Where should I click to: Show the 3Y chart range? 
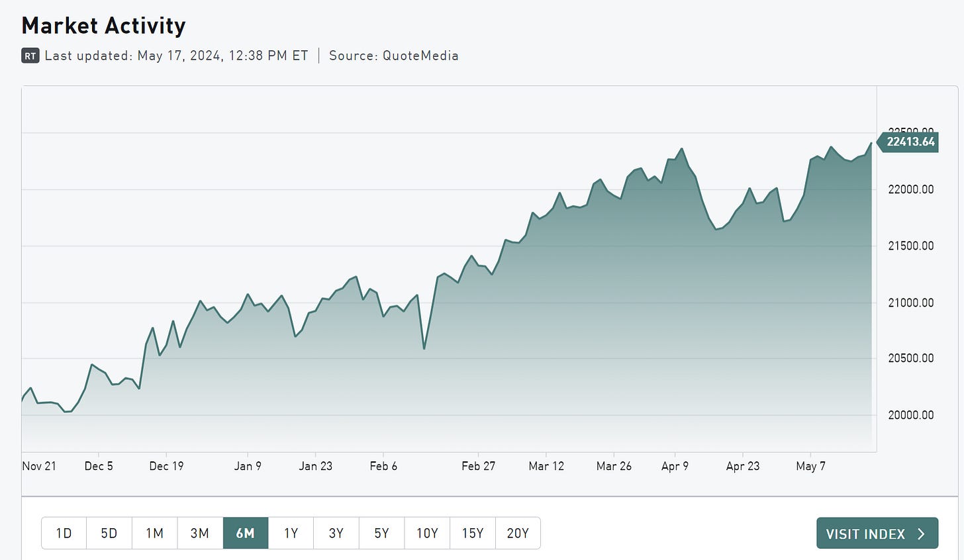tap(336, 533)
